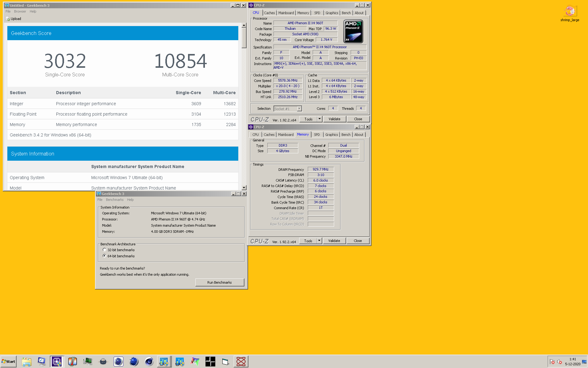Click the highlighted blue globe taskbar icon
This screenshot has width=588, height=368.
[119, 362]
